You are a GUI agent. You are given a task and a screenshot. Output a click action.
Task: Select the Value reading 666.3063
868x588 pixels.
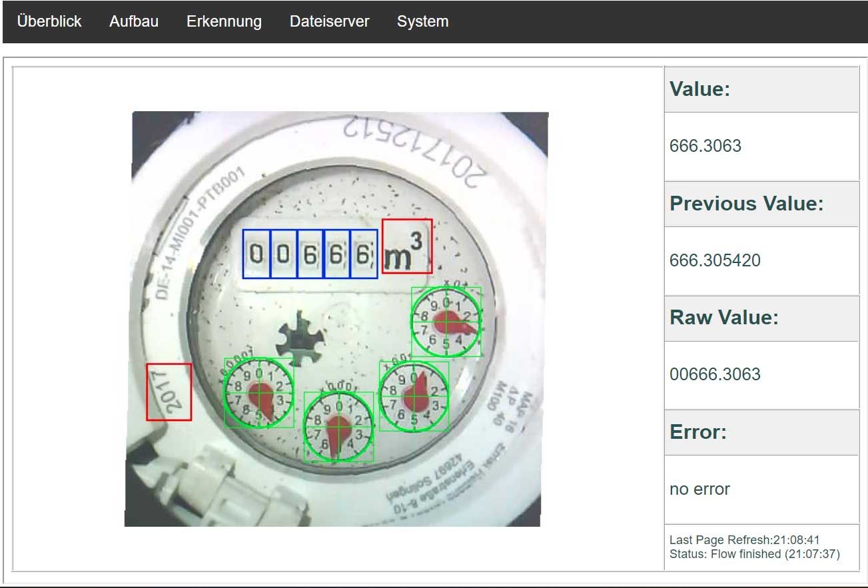705,146
